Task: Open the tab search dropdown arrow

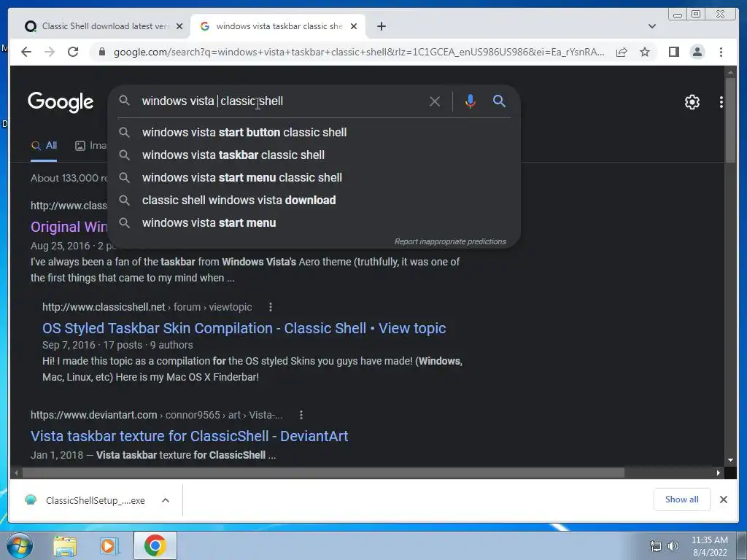Action: coord(652,26)
